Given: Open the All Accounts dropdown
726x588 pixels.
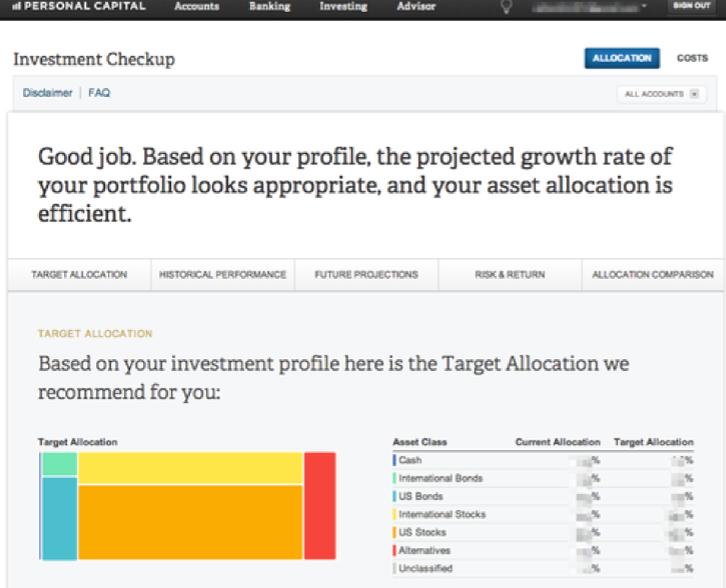Looking at the screenshot, I should point(662,94).
